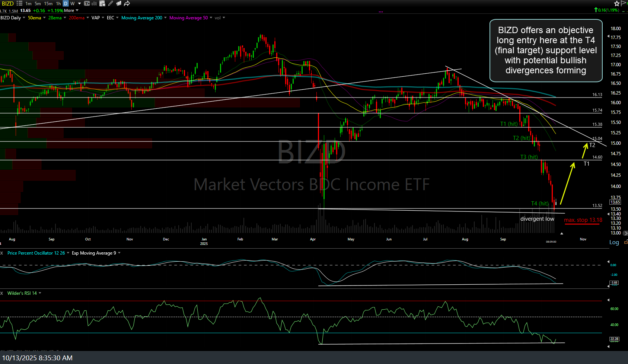The image size is (628, 364).
Task: Close the Wilder's RSI 14 panel
Action: pyautogui.click(x=2, y=293)
